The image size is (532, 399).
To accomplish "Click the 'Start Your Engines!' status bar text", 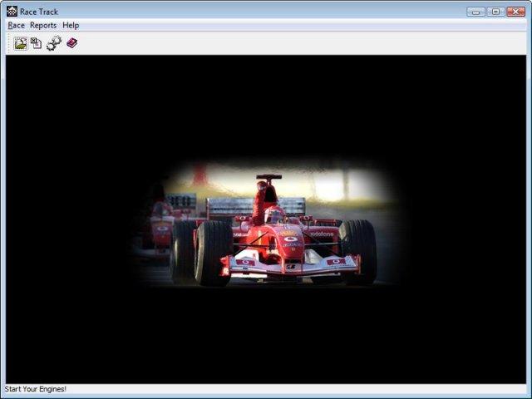I will coord(36,389).
